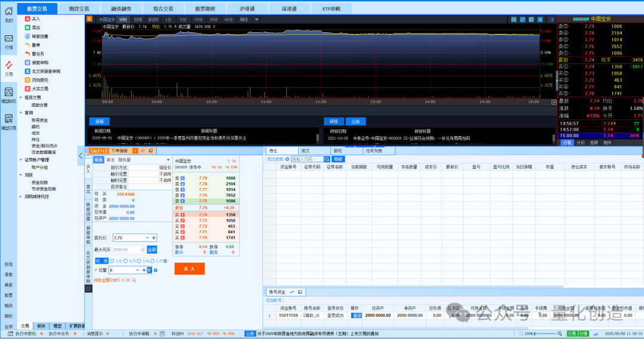Screen dimensions: 644x339
Task: Open the 行情 market quotes sidebar icon
Action: [x=8, y=42]
